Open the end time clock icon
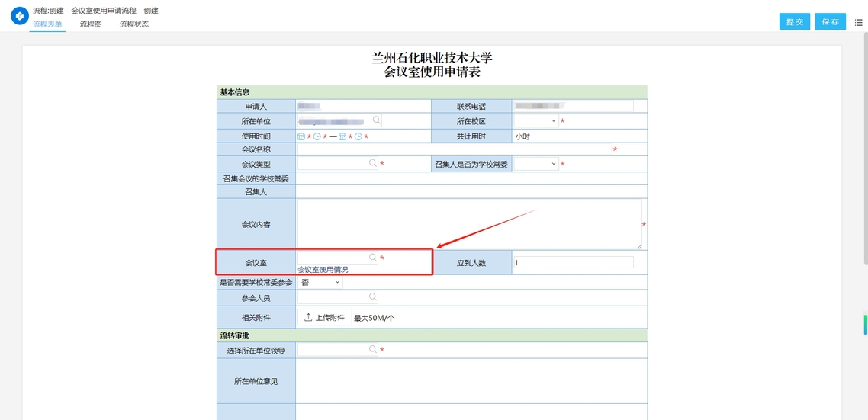 click(x=358, y=136)
